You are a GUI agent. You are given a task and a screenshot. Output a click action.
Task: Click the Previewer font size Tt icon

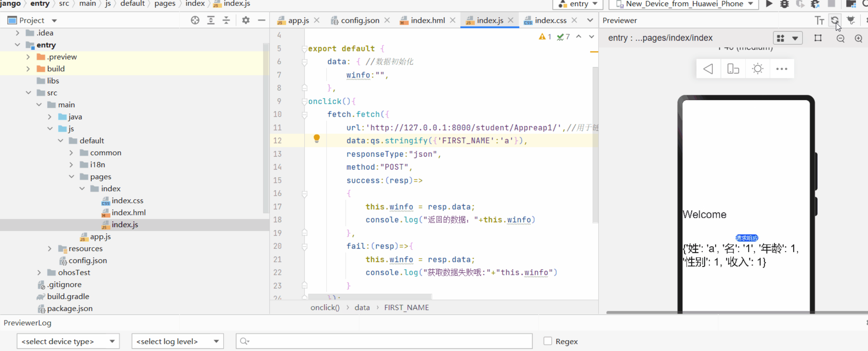(x=819, y=20)
